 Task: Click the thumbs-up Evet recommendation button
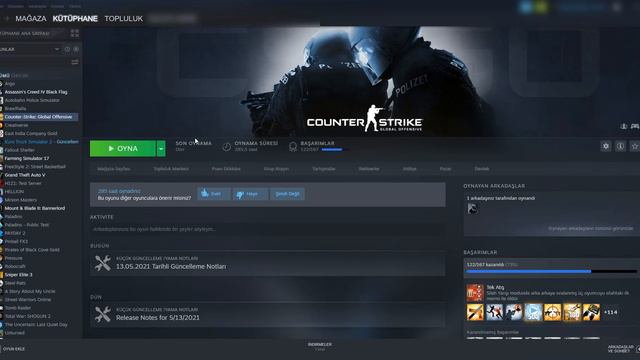tap(214, 194)
